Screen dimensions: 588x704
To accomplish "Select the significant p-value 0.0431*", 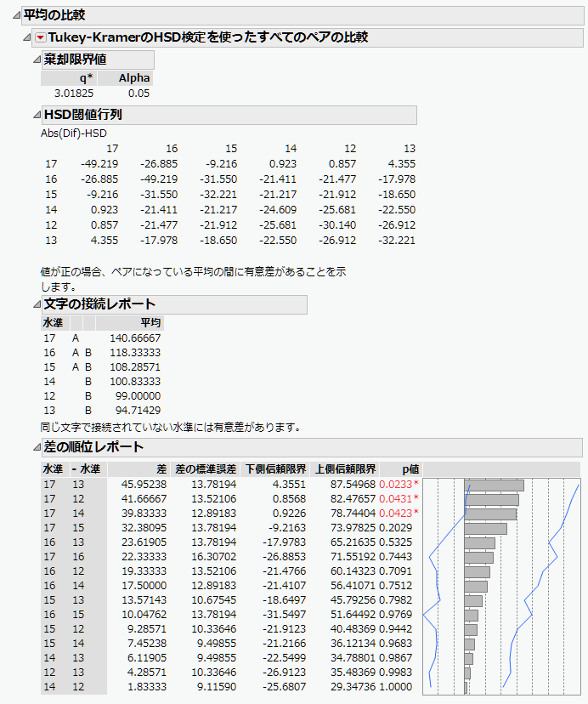I will (x=399, y=499).
